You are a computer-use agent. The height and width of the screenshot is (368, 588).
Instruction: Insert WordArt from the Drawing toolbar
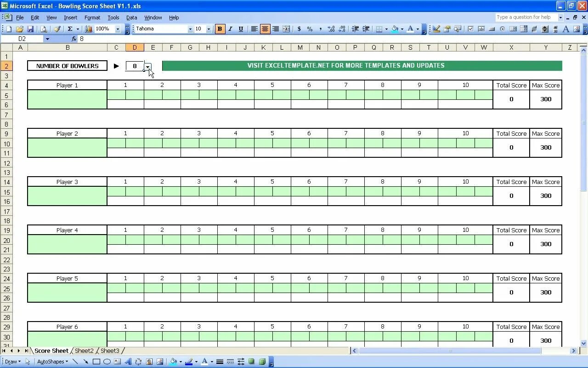click(x=129, y=362)
